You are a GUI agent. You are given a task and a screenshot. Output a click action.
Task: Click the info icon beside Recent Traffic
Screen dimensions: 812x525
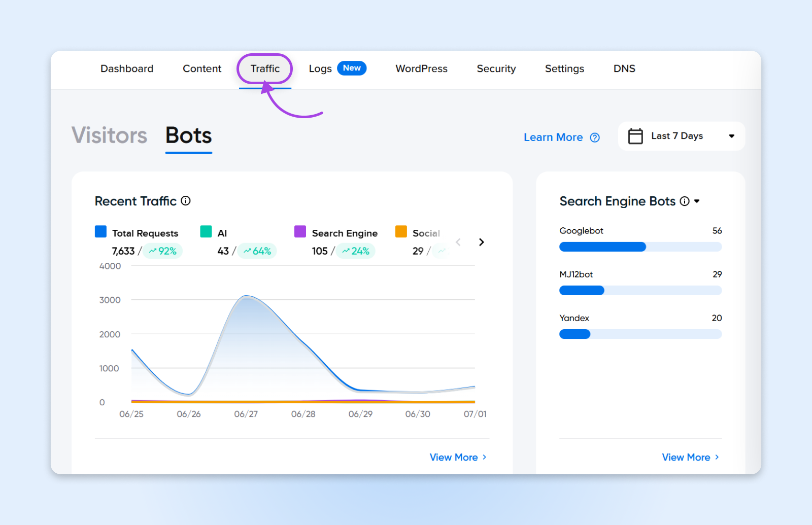coord(186,201)
